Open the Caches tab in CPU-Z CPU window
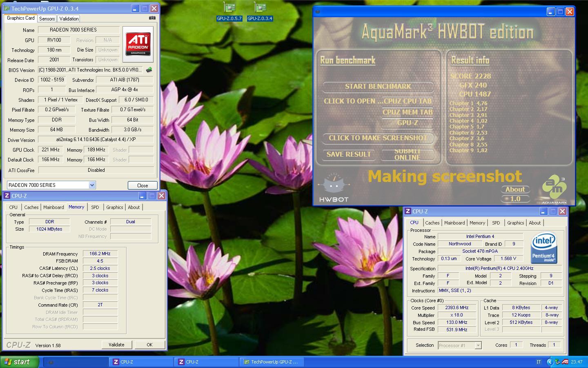588x368 pixels. [432, 223]
